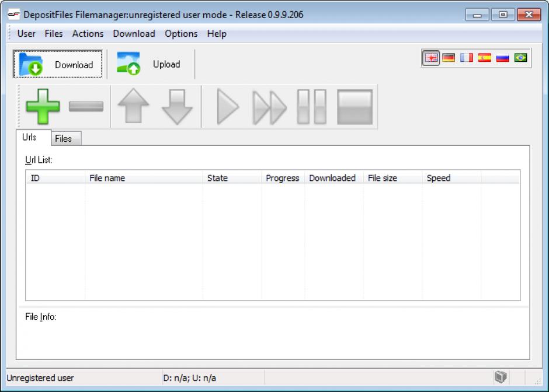Open the Options menu

click(181, 34)
